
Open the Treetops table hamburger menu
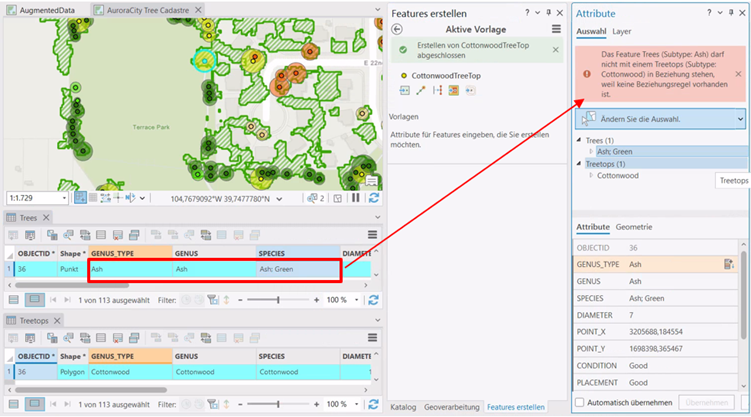pyautogui.click(x=372, y=338)
